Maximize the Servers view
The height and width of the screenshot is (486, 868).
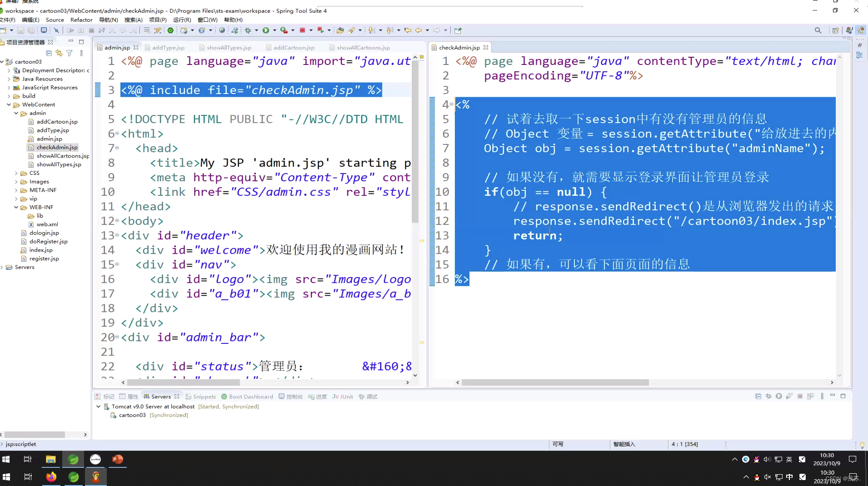tap(844, 396)
